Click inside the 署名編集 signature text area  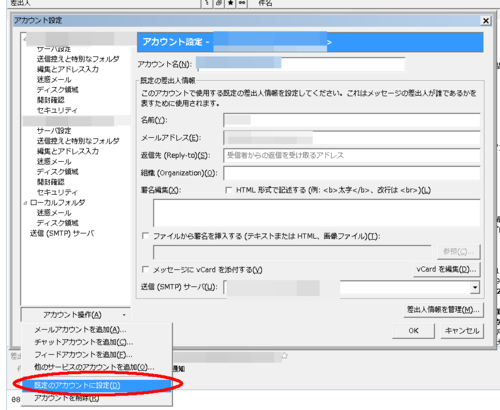317,213
